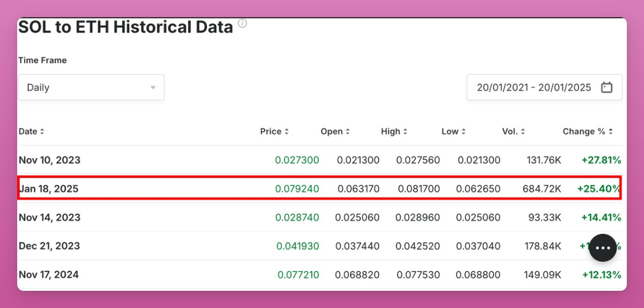Image resolution: width=644 pixels, height=308 pixels.
Task: Sort table by Date column arrows
Action: (x=42, y=132)
